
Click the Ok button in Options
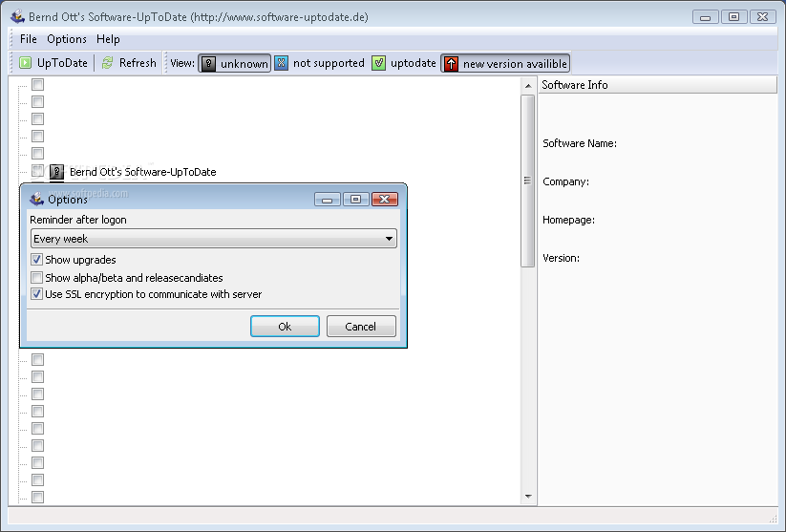click(285, 327)
